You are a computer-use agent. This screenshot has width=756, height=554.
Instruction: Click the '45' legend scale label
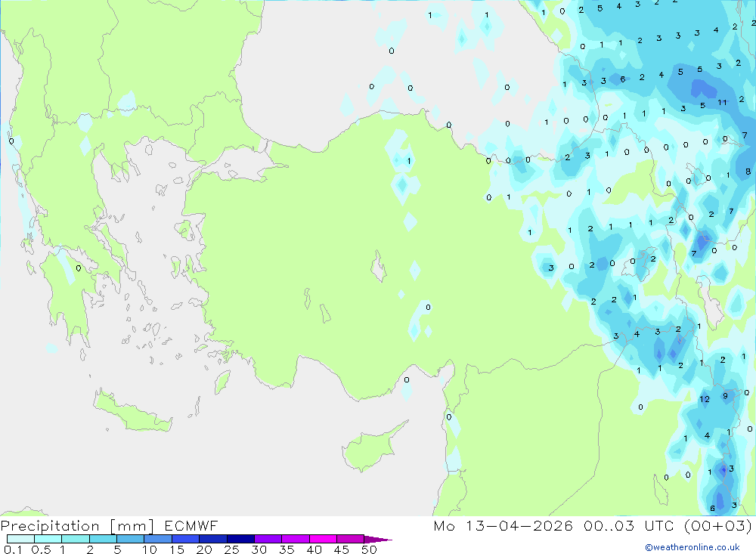pos(342,549)
